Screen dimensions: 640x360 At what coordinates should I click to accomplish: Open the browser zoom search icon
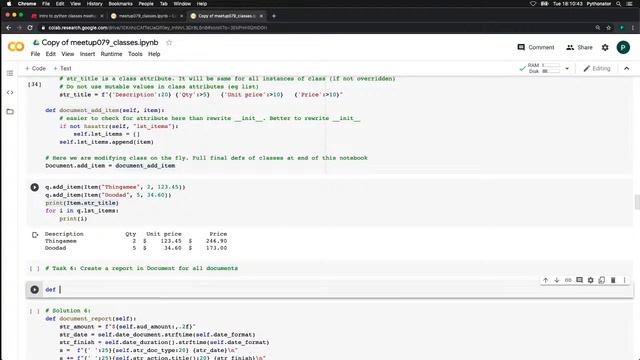pos(598,28)
